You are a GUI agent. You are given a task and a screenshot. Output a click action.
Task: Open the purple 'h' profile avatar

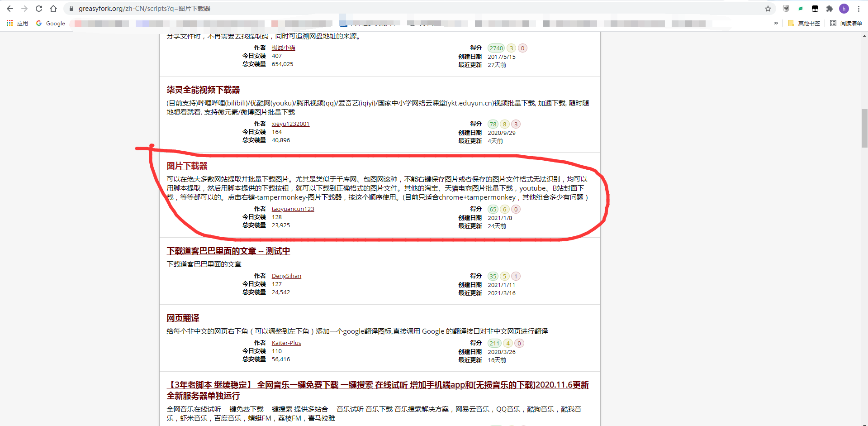[x=844, y=9]
